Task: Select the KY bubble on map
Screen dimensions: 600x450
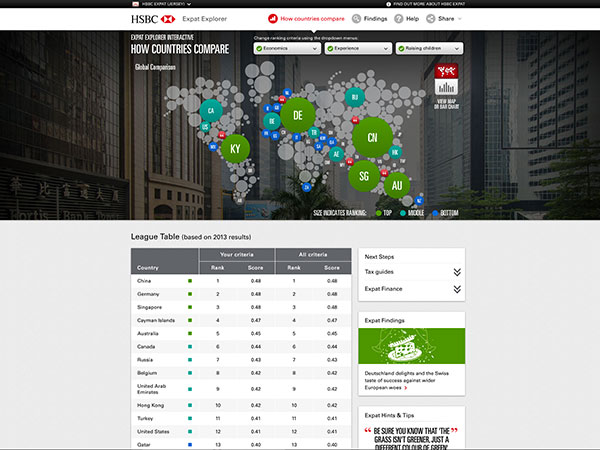Action: 236,148
